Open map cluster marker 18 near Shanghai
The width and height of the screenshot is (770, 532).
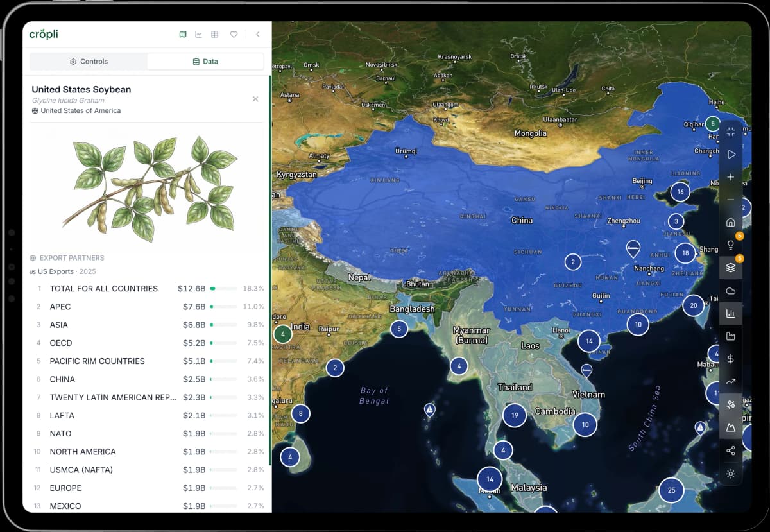685,253
